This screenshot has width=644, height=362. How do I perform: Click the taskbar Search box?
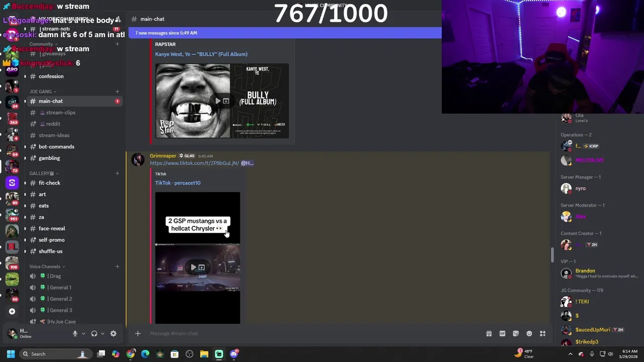click(x=55, y=354)
